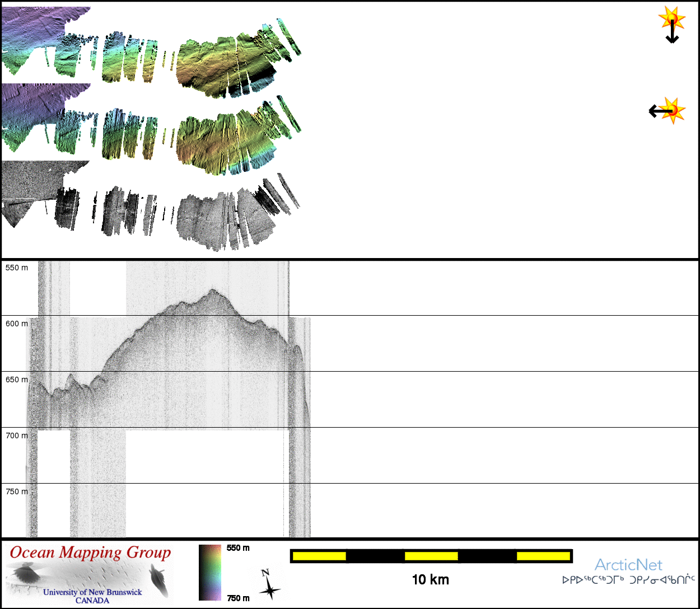Select the University of New Brunswick text
Image resolution: width=700 pixels, height=609 pixels.
(92, 592)
